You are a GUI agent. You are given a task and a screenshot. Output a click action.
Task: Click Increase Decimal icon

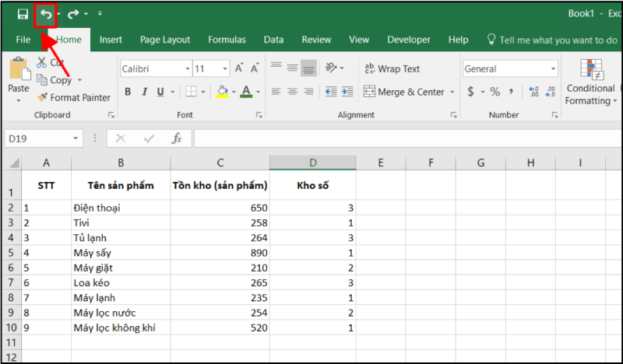click(534, 92)
